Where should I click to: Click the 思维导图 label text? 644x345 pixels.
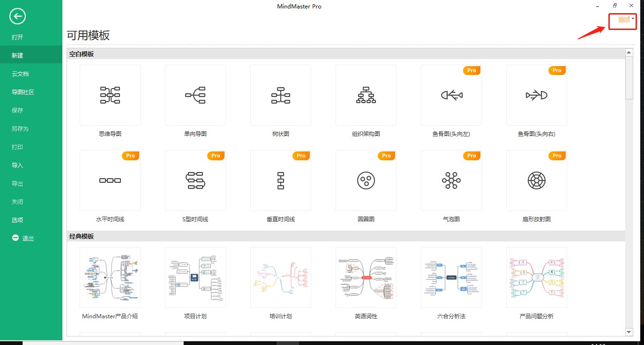(x=110, y=134)
